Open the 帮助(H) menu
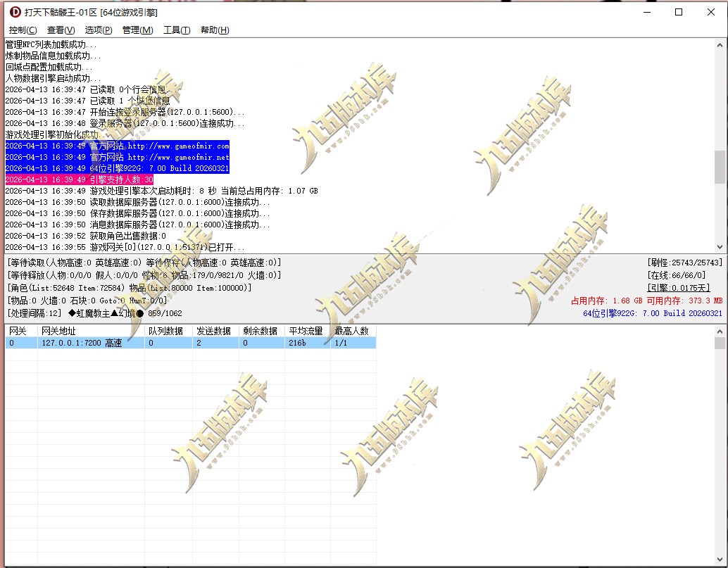Viewport: 728px width, 568px height. [215, 30]
